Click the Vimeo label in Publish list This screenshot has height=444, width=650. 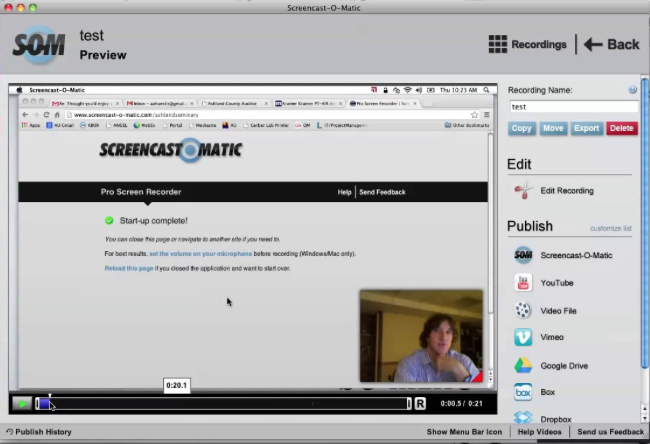[552, 337]
